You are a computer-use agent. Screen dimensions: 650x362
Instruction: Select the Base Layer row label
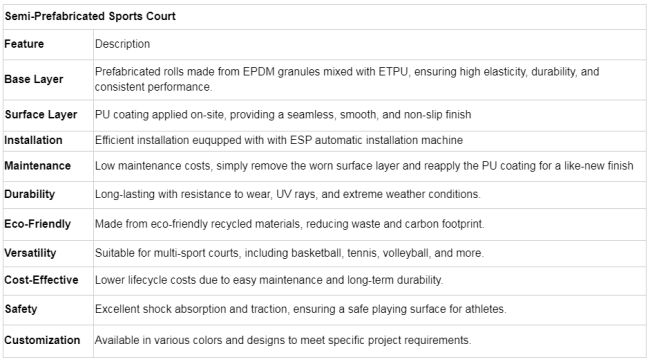pyautogui.click(x=34, y=79)
